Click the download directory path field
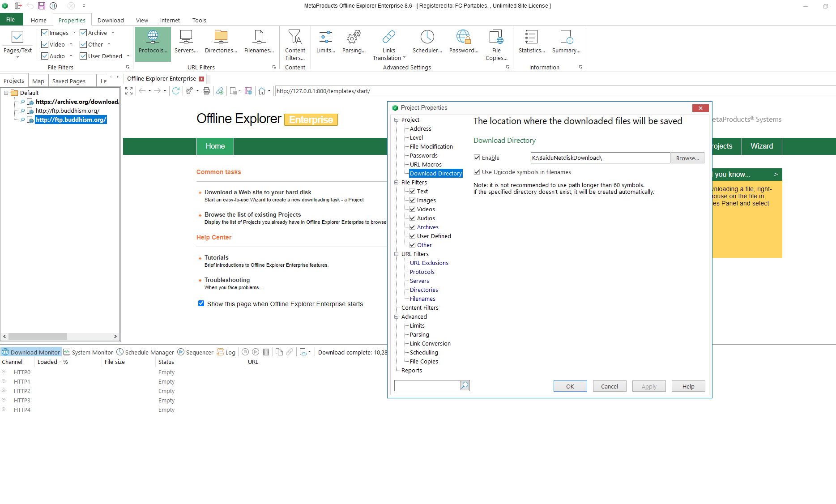The width and height of the screenshot is (836, 504). tap(600, 158)
